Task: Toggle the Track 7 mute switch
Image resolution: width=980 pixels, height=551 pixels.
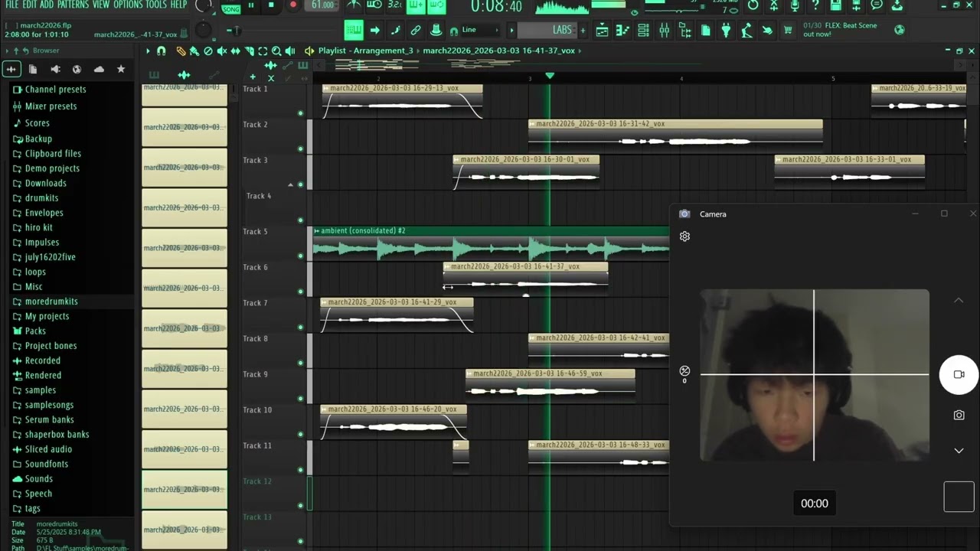Action: [300, 328]
